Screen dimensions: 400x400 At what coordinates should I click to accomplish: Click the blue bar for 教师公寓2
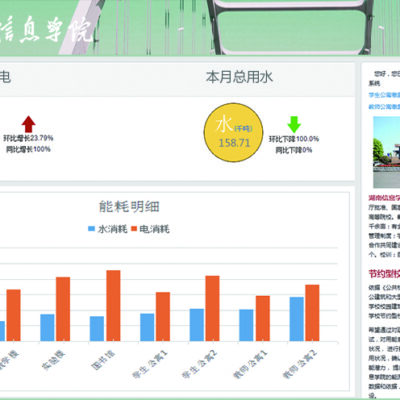(x=297, y=319)
